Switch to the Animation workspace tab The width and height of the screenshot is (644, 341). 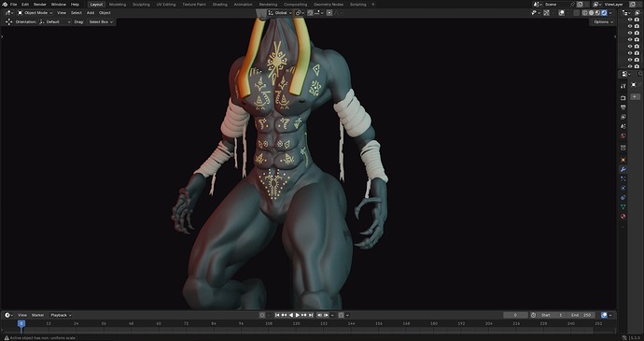pos(244,4)
